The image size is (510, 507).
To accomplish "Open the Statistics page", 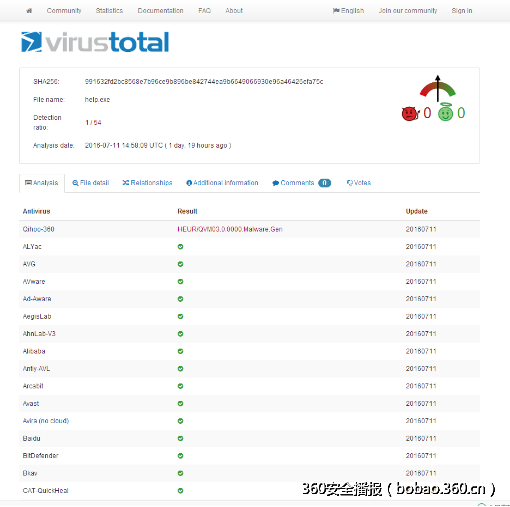I will coord(109,11).
